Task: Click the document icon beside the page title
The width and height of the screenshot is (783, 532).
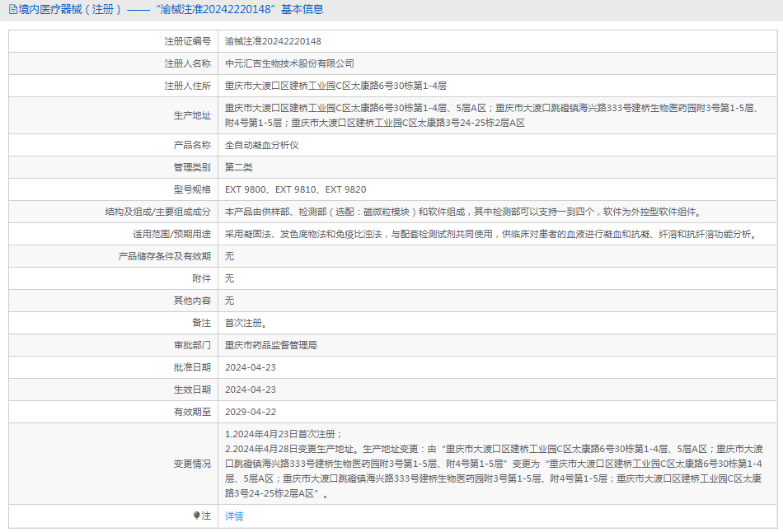Action: point(13,10)
